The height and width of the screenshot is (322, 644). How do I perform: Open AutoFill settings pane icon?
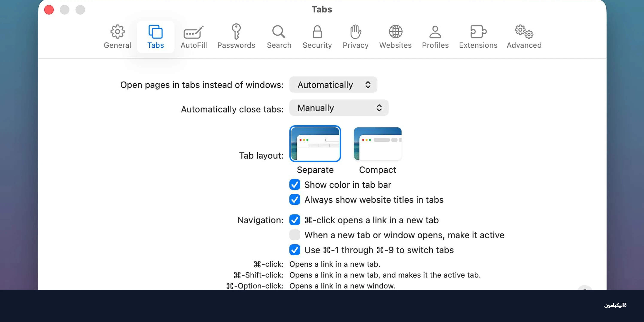point(193,32)
